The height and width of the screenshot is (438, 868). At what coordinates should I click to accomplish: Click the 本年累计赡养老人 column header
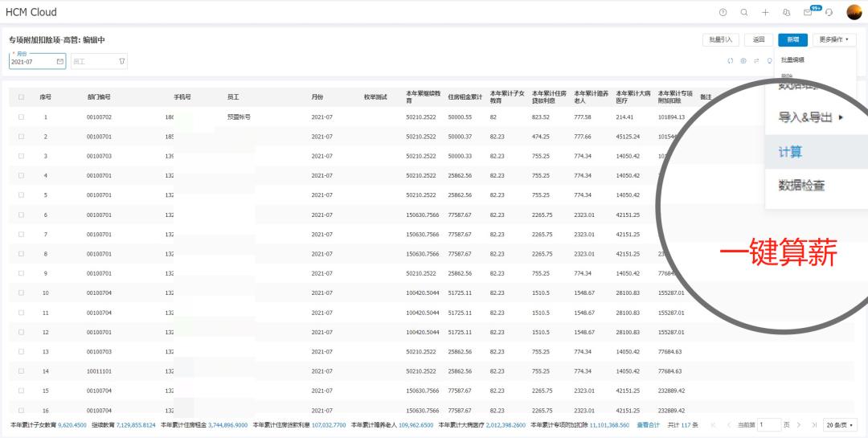click(592, 97)
